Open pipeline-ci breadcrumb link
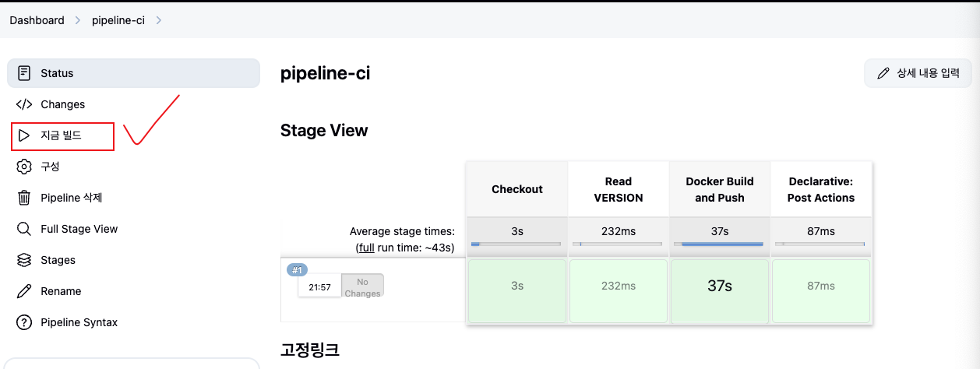Image resolution: width=980 pixels, height=369 pixels. coord(118,20)
